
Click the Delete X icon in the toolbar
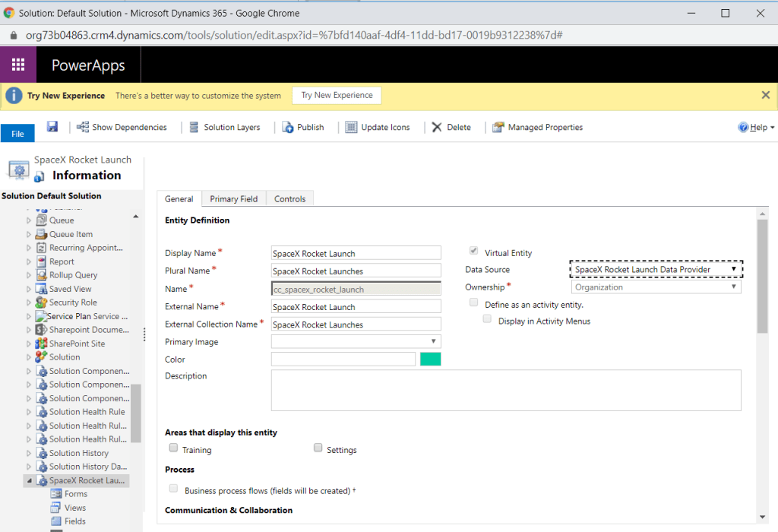point(437,127)
